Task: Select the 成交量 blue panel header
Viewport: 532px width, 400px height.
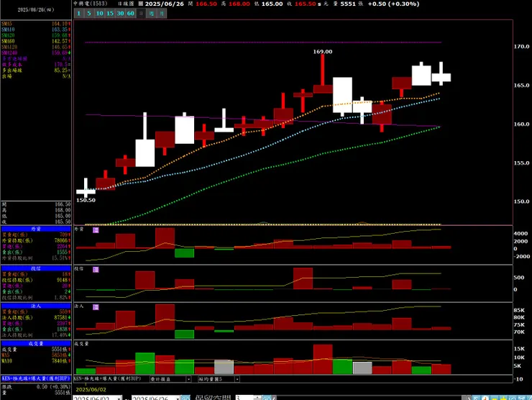Action: [36, 344]
